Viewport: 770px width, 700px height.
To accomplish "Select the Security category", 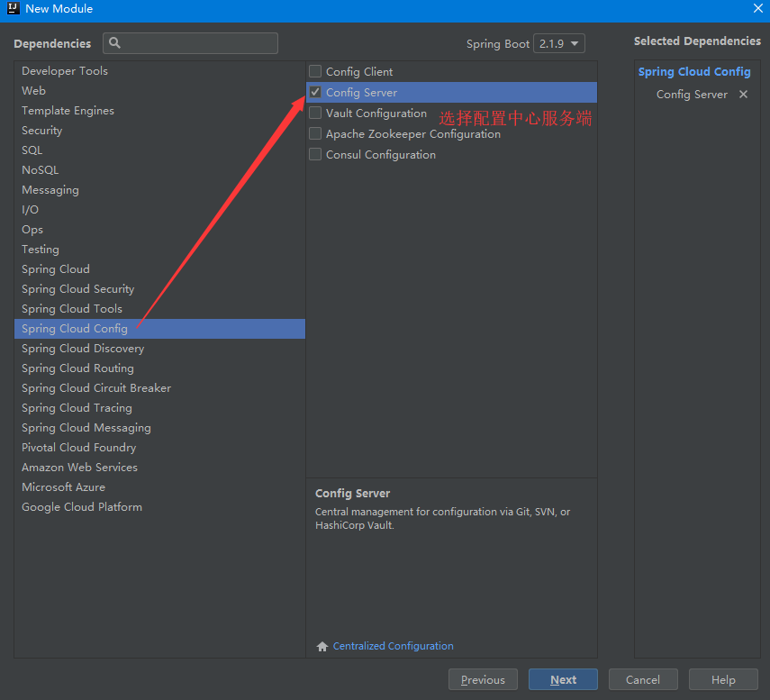I will click(159, 130).
